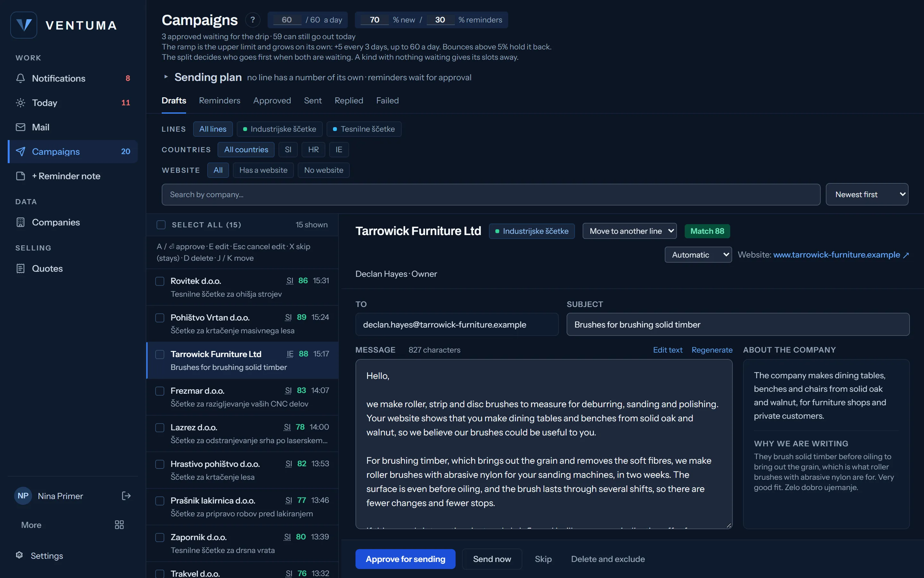Filter by Tesnilne ščetke line
The height and width of the screenshot is (578, 924).
[x=364, y=129]
